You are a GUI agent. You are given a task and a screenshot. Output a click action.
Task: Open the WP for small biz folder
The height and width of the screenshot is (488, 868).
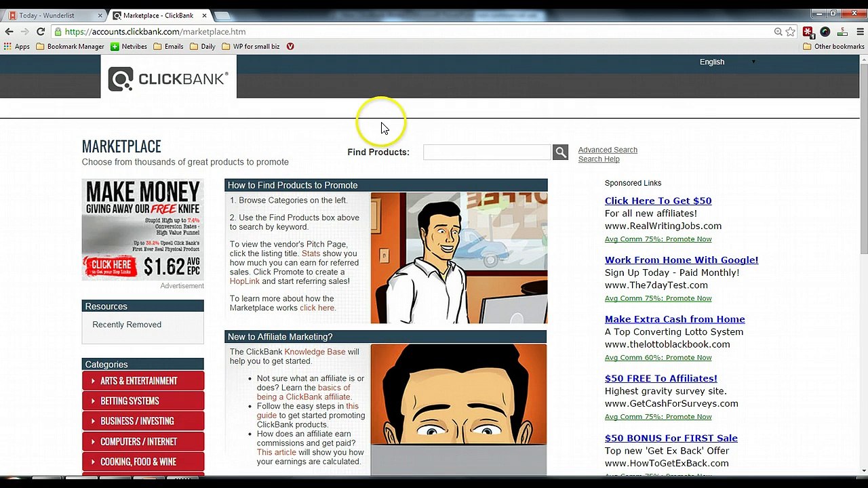[251, 47]
